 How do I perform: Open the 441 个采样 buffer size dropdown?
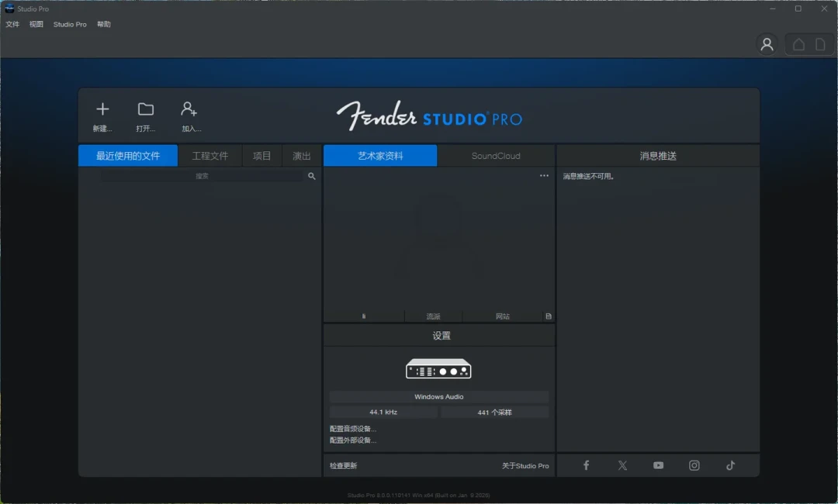coord(494,413)
